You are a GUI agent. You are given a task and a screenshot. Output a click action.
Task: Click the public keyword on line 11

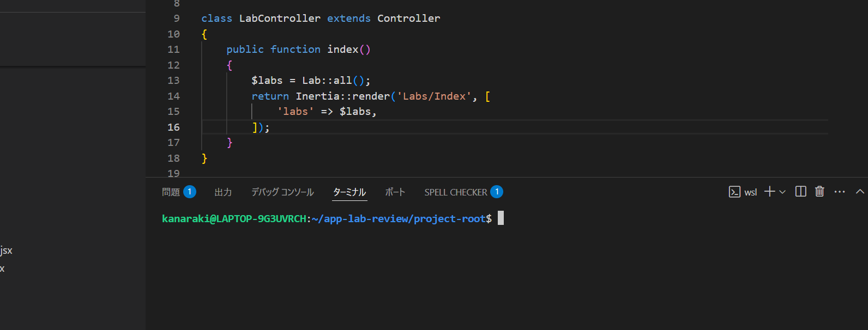pos(245,49)
